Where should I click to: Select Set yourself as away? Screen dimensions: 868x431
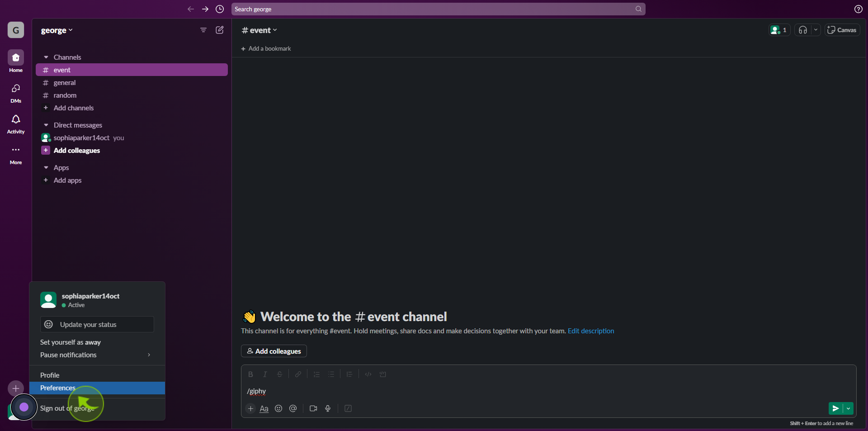click(x=97, y=342)
